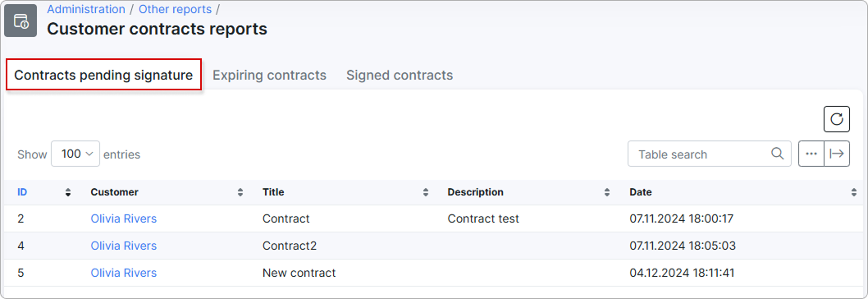Switch to Expiring contracts tab
This screenshot has width=868, height=299.
(270, 75)
